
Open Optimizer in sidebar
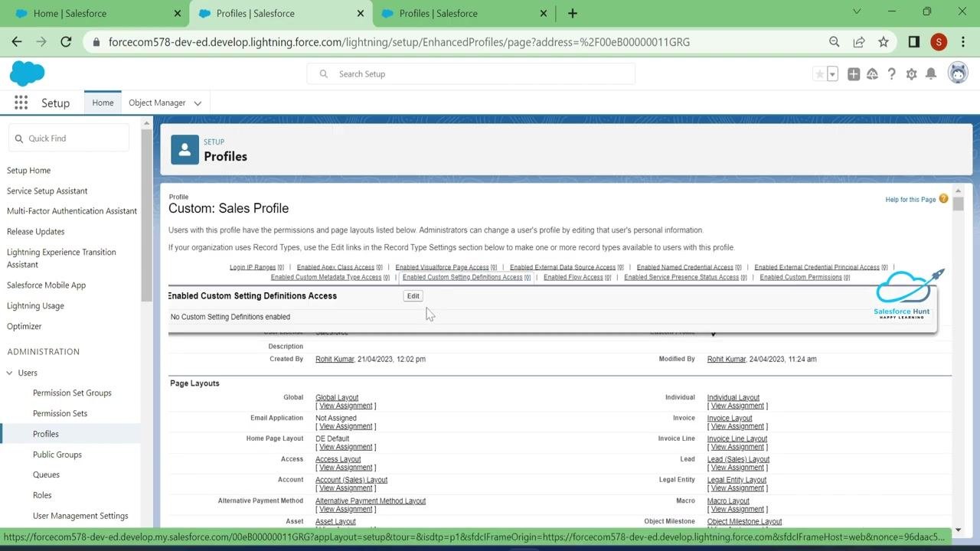24,326
